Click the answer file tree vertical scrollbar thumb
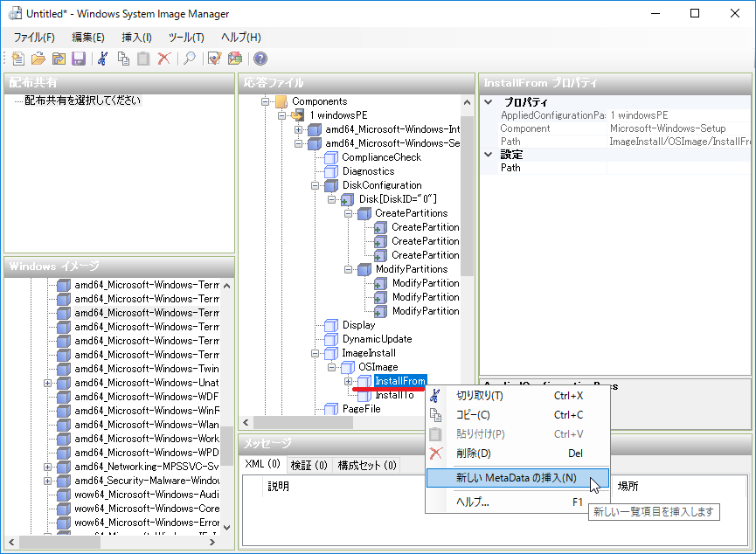Viewport: 756px width, 554px height. pos(467,195)
